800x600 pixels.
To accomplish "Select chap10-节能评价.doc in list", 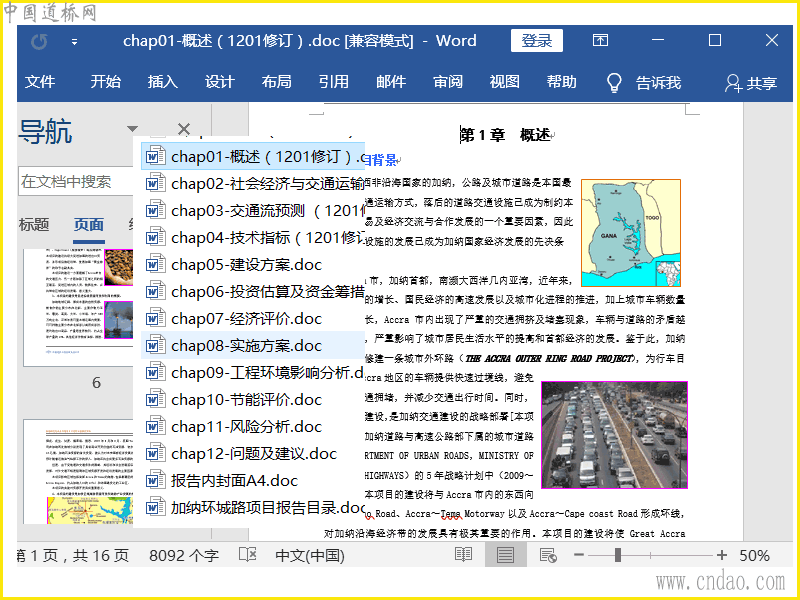I will [x=253, y=399].
